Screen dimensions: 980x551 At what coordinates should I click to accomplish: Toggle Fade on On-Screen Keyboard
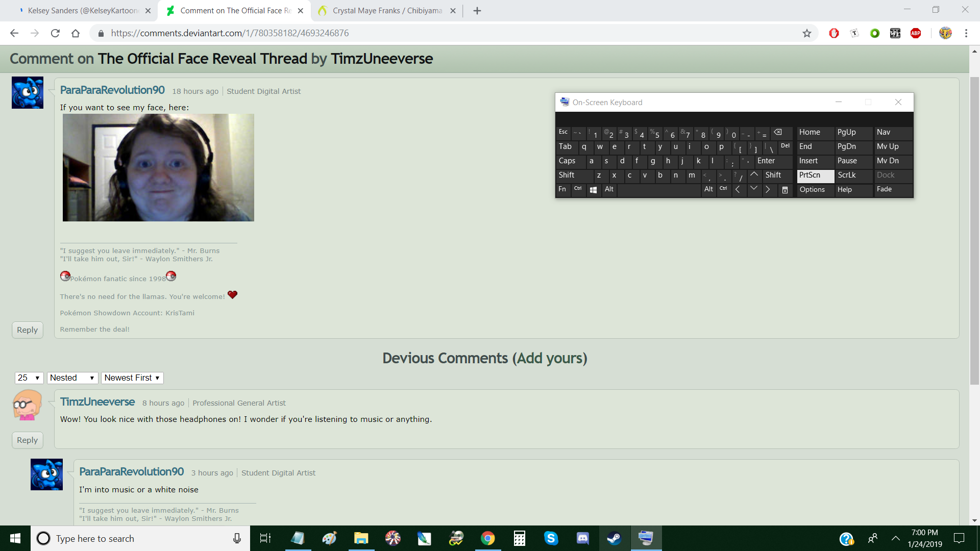point(893,189)
